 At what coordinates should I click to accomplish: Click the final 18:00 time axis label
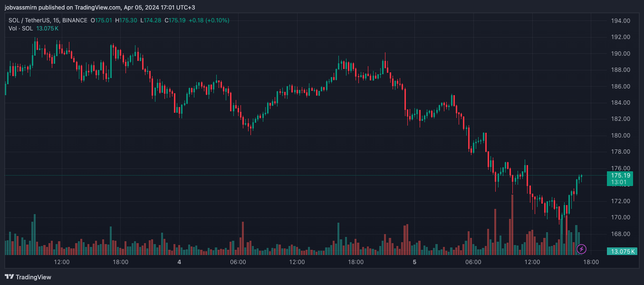pyautogui.click(x=591, y=262)
